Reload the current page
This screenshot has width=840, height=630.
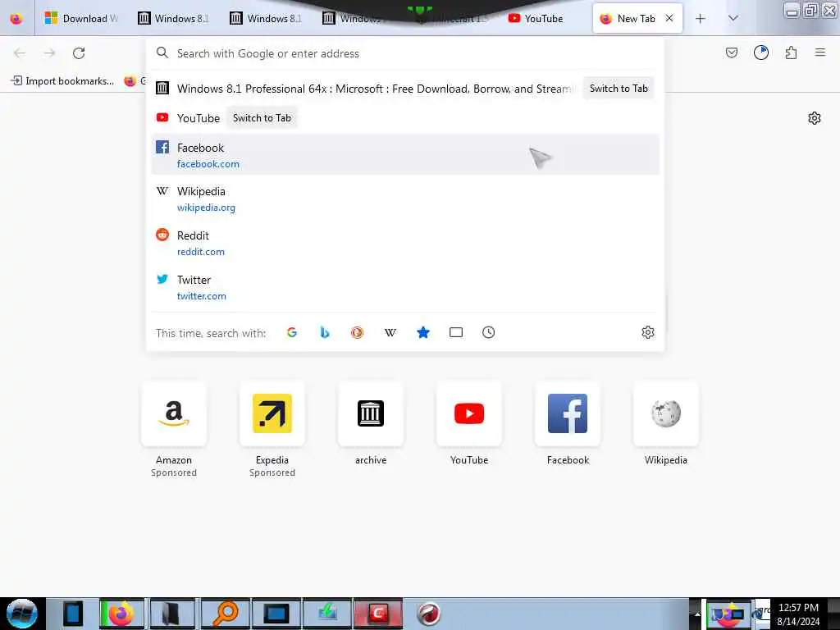[79, 53]
